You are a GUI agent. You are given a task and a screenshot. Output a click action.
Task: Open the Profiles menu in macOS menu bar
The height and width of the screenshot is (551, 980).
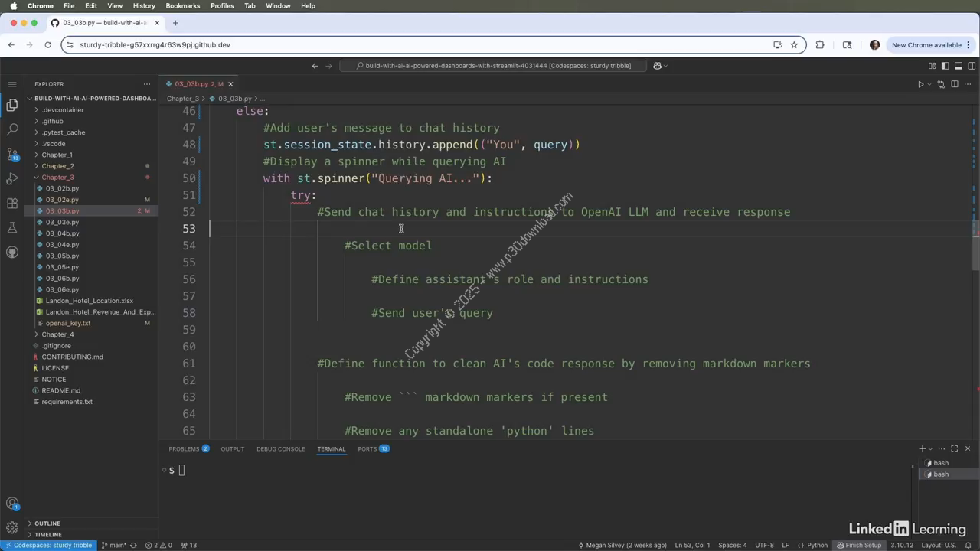click(x=222, y=5)
